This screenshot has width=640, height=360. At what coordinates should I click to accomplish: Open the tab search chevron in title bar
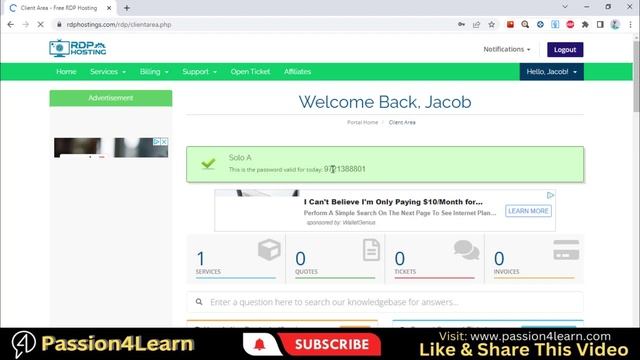(565, 7)
